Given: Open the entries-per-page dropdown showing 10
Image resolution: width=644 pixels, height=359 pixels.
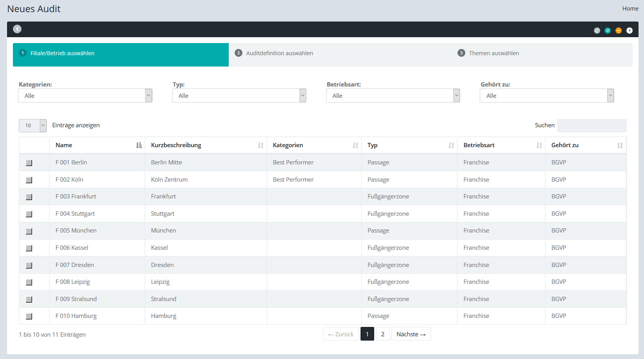Looking at the screenshot, I should tap(33, 125).
